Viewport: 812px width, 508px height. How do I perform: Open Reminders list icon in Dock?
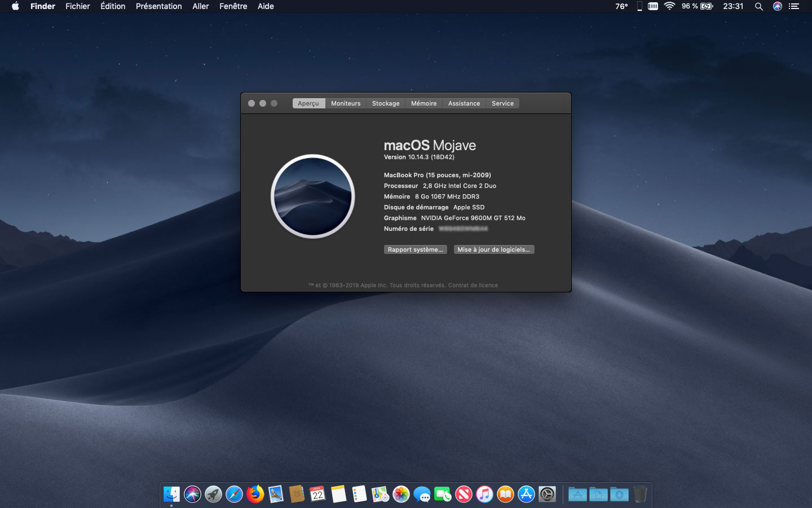[x=359, y=494]
